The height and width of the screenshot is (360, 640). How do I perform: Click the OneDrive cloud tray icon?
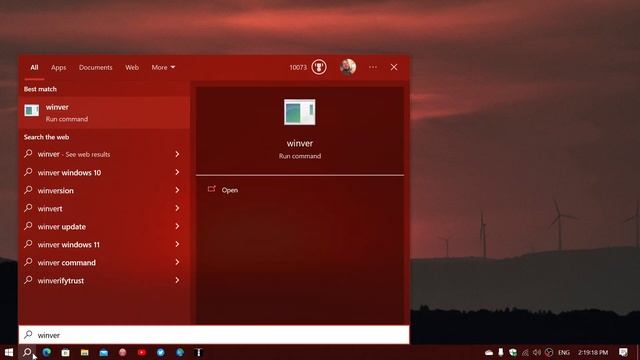[489, 353]
